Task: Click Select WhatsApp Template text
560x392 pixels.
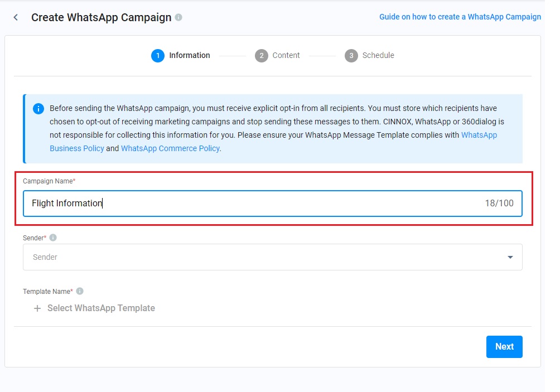Action: (101, 308)
